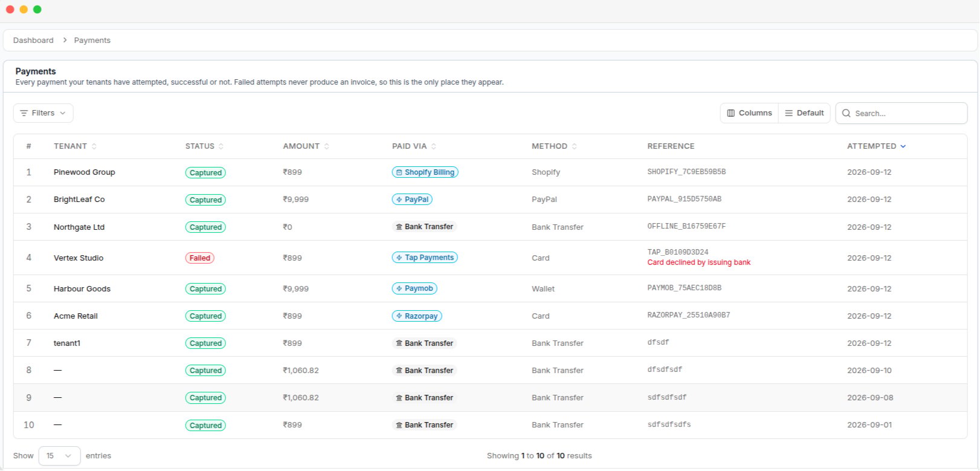Sort by Status column
This screenshot has height=471, width=980.
[x=204, y=146]
